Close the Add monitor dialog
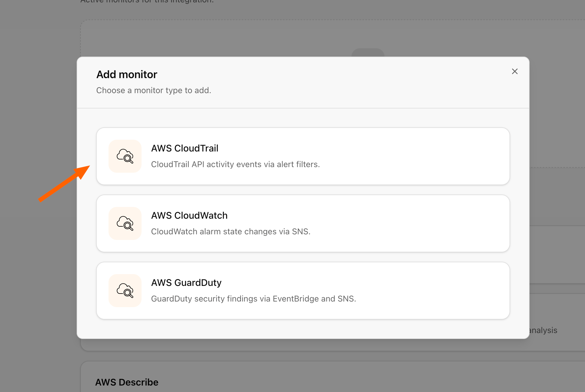Image resolution: width=585 pixels, height=392 pixels. click(x=515, y=71)
